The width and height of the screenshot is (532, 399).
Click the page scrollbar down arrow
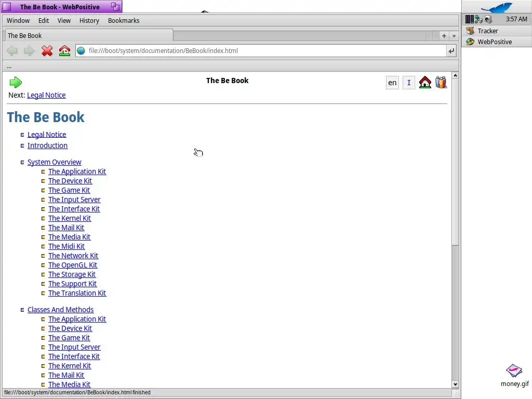click(x=455, y=384)
